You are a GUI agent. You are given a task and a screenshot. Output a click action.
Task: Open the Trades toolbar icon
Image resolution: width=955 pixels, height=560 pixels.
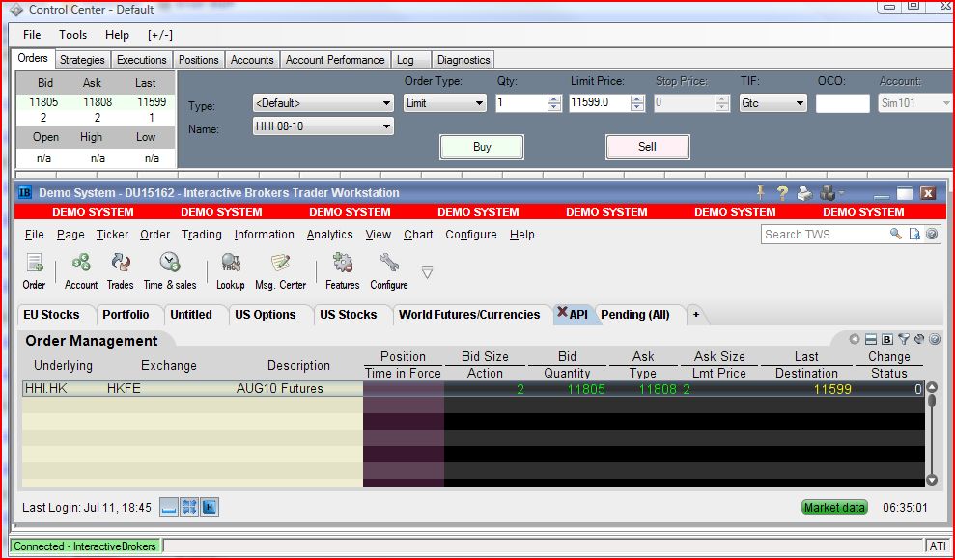(120, 271)
